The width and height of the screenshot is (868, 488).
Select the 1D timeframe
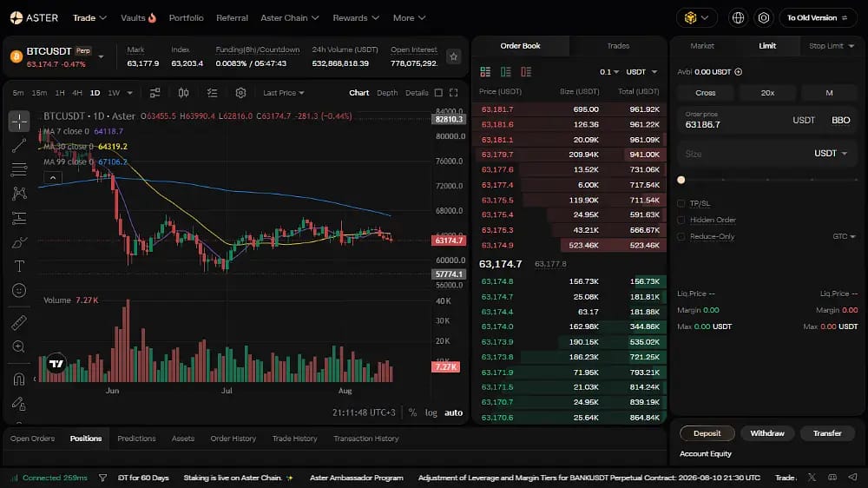point(95,93)
